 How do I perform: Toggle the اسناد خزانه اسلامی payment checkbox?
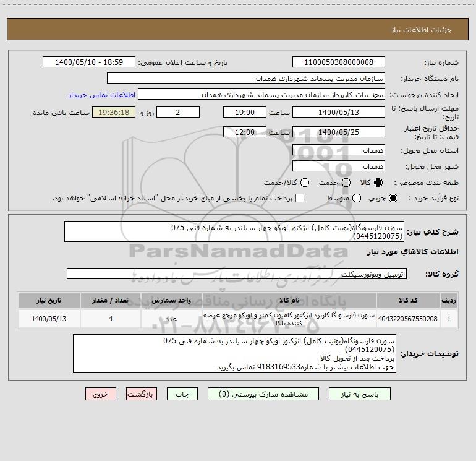300,198
